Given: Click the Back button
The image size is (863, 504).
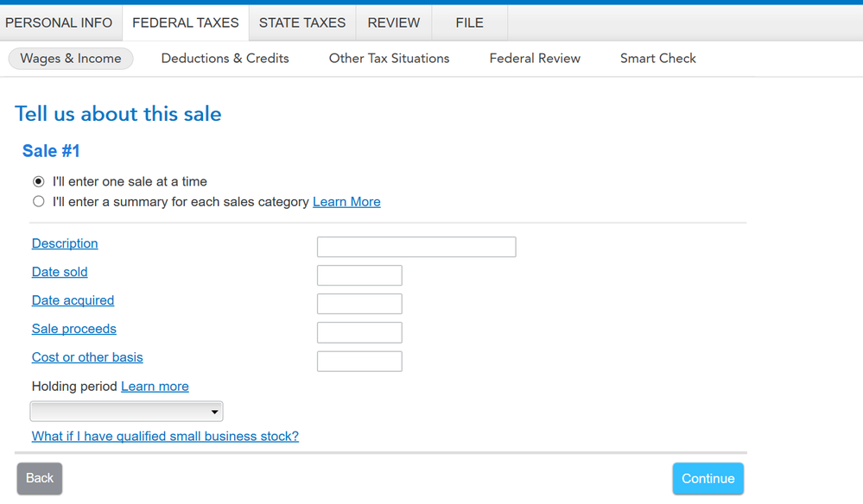Looking at the screenshot, I should [40, 478].
